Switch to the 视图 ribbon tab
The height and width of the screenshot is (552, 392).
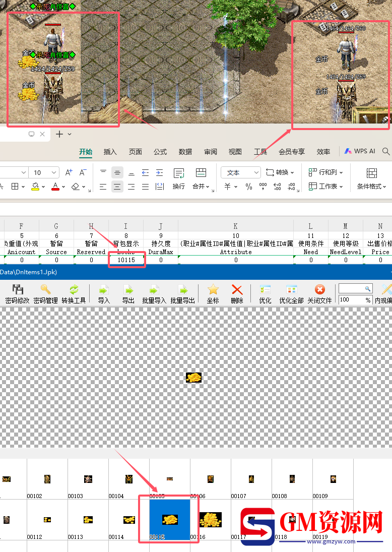coord(235,152)
